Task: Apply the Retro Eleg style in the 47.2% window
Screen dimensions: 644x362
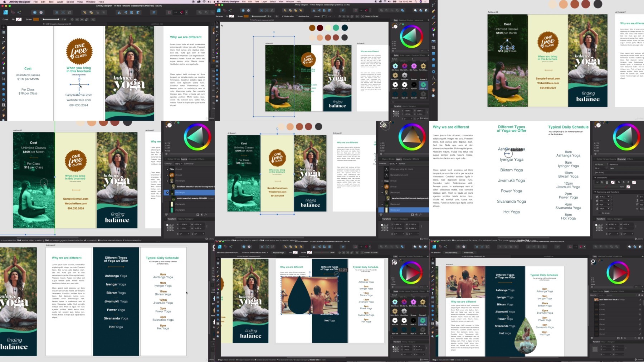Action: click(x=423, y=66)
